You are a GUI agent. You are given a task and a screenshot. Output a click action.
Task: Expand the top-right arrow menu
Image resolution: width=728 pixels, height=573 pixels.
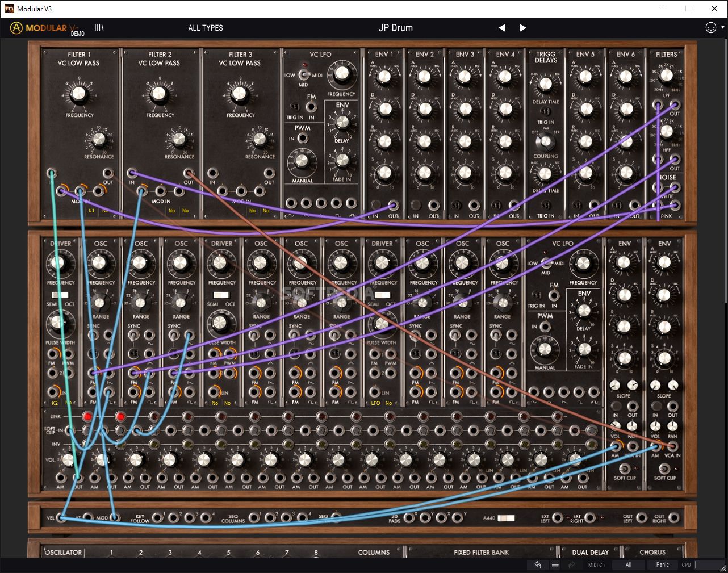723,27
